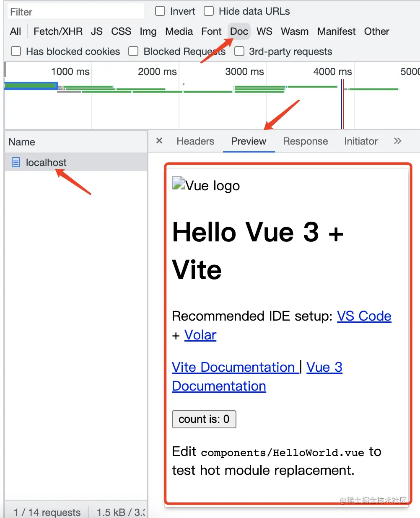Select the Doc filter type
The width and height of the screenshot is (420, 518).
click(239, 31)
